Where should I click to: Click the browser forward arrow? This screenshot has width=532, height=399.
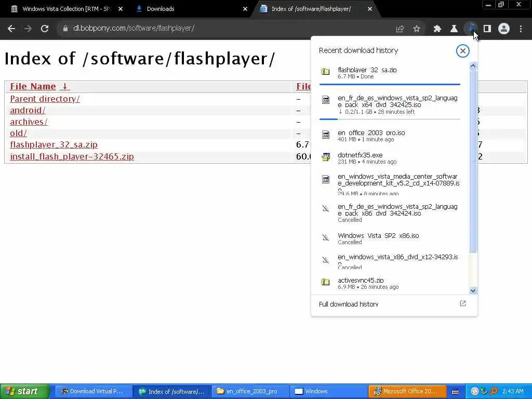[x=28, y=29]
